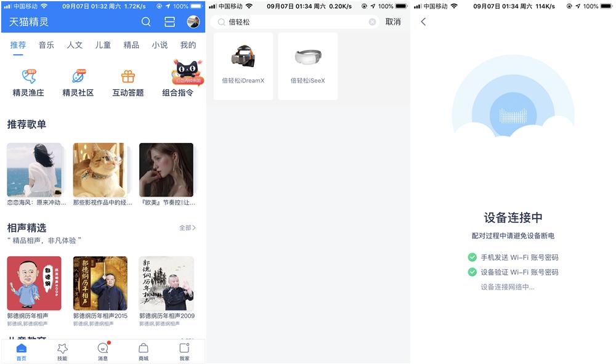Go back from the device connecting screen
The width and height of the screenshot is (616, 364).
pos(423,21)
